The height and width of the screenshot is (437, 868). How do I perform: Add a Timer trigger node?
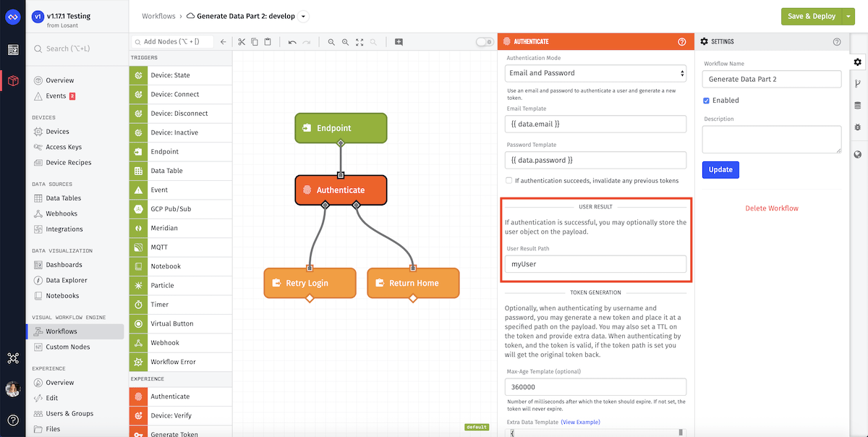(x=181, y=305)
